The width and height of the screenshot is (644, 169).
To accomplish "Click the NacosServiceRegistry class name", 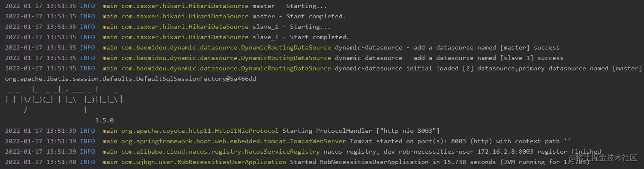I will pos(211,152).
